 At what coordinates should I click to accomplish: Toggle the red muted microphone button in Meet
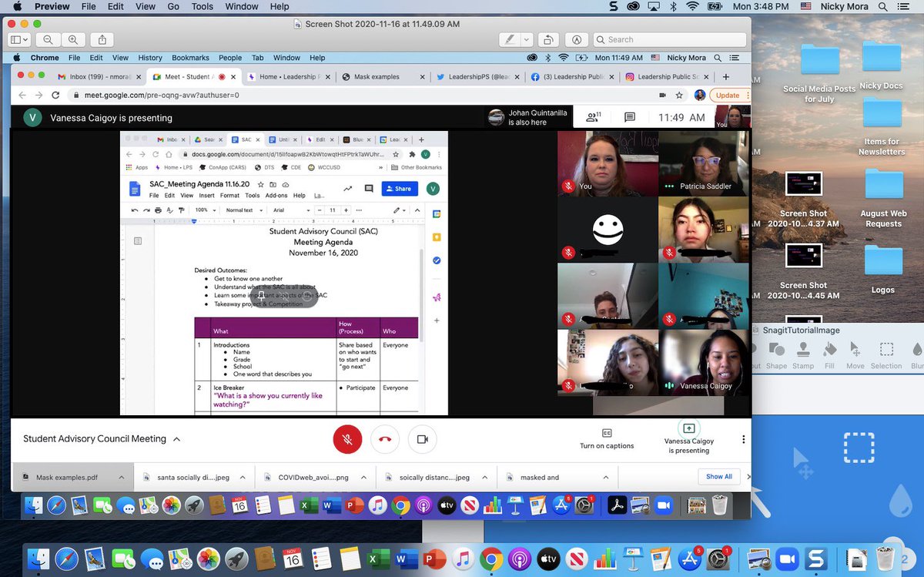pos(347,439)
